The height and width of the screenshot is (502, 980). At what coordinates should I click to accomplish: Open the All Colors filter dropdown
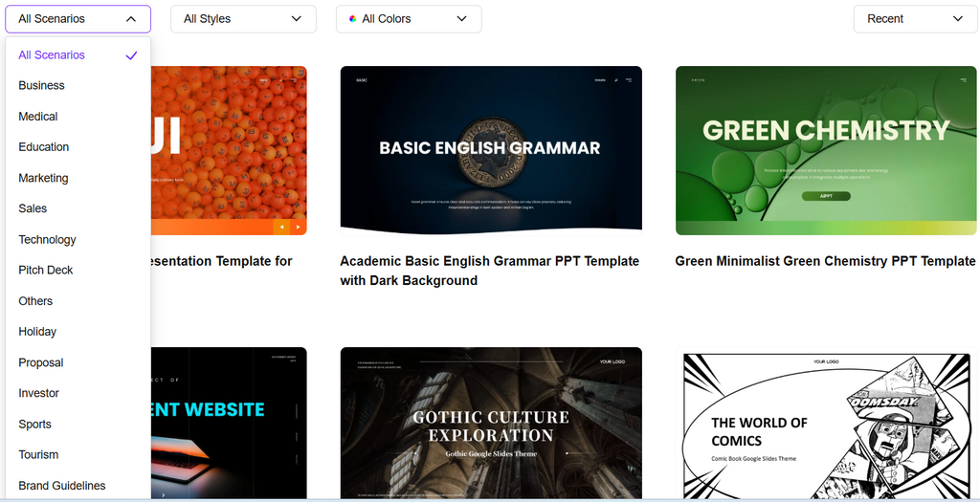tap(409, 19)
